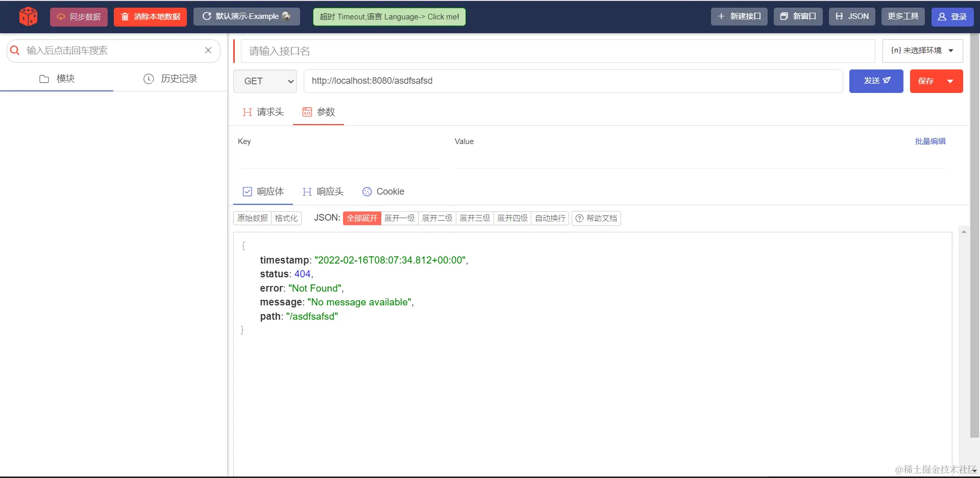Open 批量编辑 bulk edit link

(x=930, y=141)
